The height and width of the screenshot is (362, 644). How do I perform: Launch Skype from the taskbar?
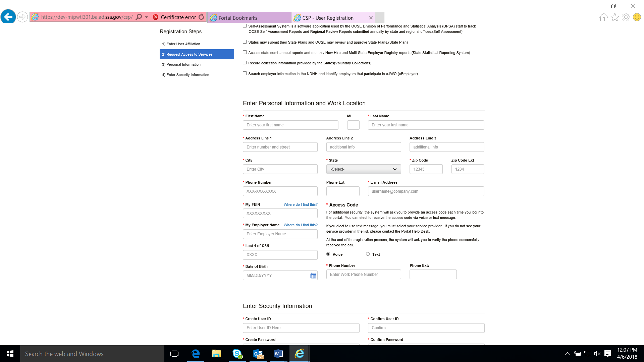tap(237, 354)
